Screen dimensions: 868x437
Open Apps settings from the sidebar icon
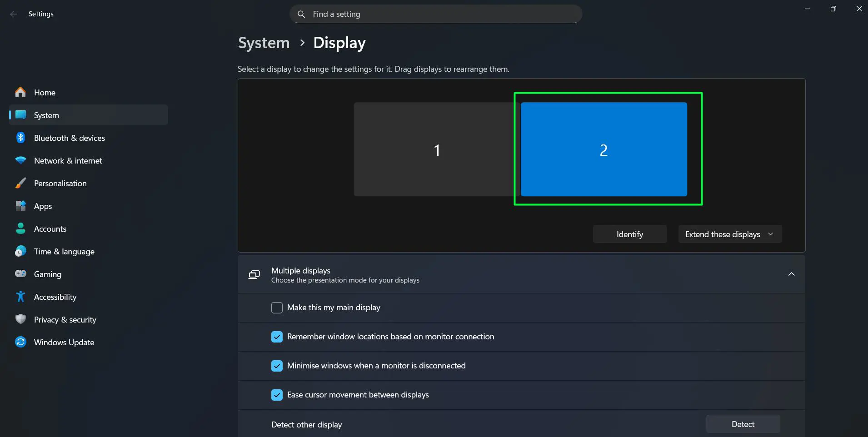click(20, 206)
